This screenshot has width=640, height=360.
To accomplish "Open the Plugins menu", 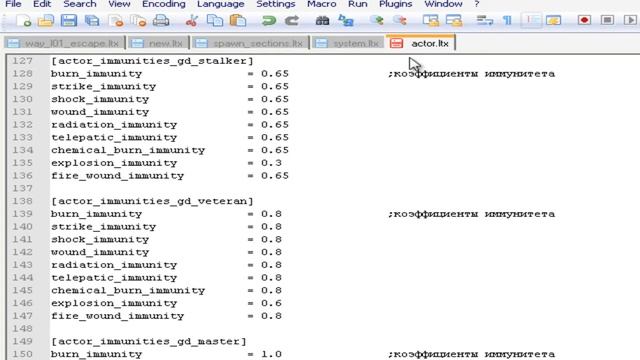I will coord(395,4).
